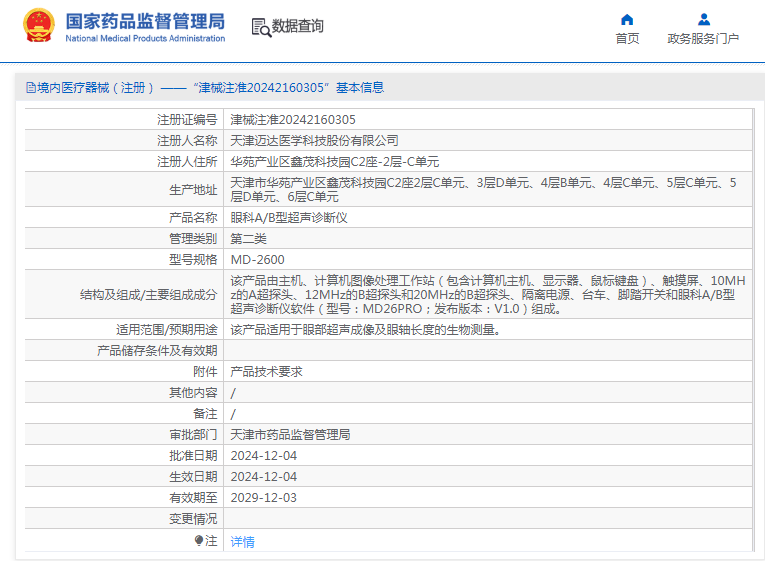Click the 其他内容 row label

(193, 393)
